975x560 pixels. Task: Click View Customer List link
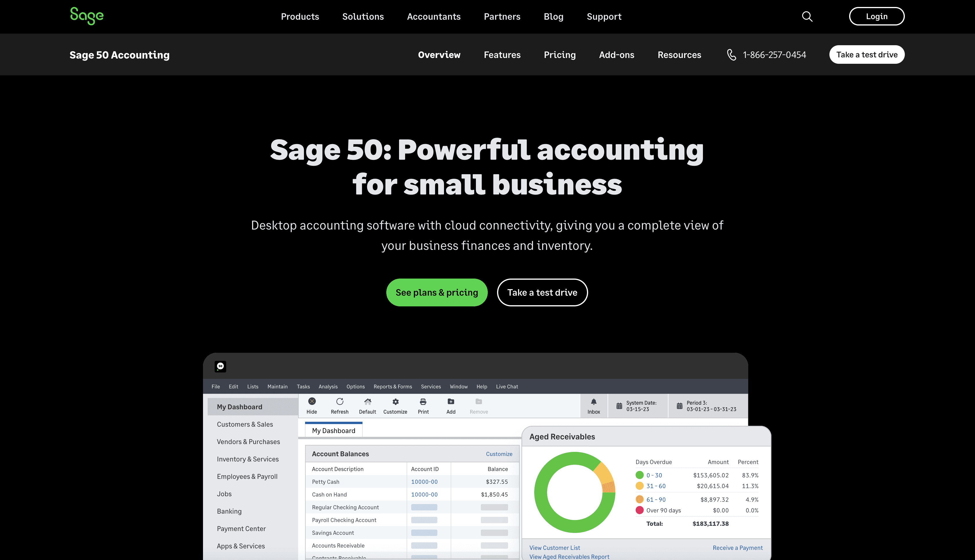coord(554,548)
